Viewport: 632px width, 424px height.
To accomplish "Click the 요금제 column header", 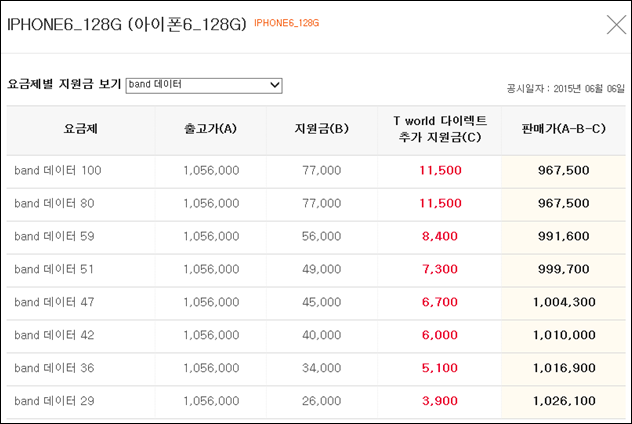I will pyautogui.click(x=81, y=129).
